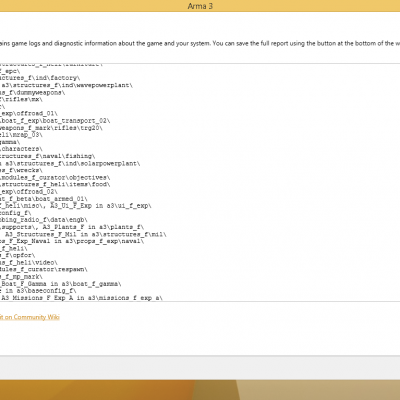The image size is (400, 400).
Task: Select the props_f_exp\naval log line
Action: pyautogui.click(x=72, y=241)
